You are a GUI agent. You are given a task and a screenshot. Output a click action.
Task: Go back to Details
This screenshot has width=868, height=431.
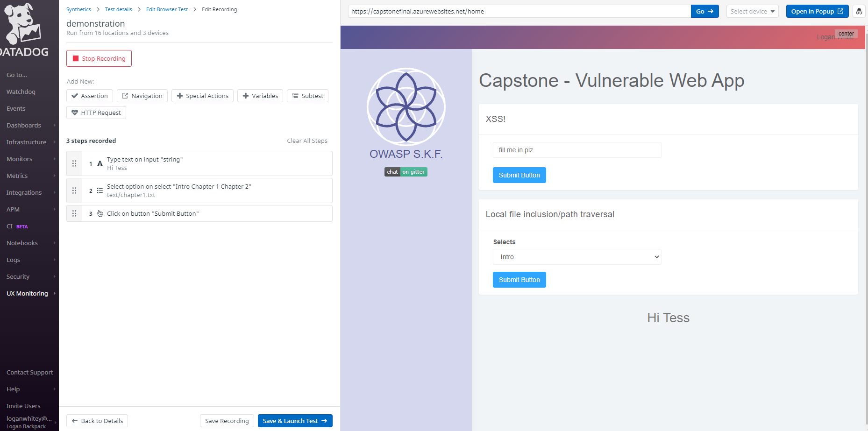coord(97,421)
